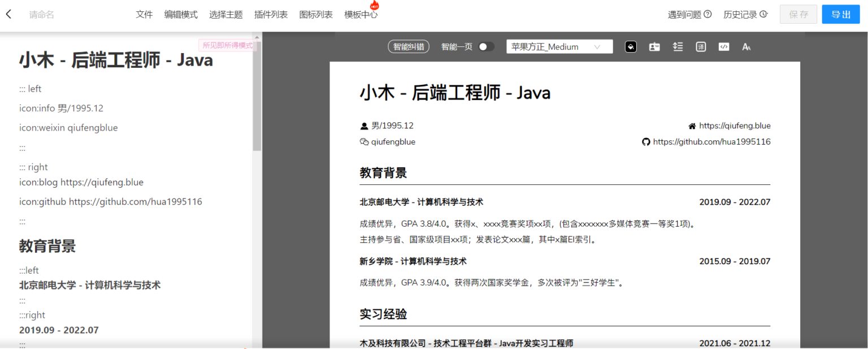The height and width of the screenshot is (349, 868).
Task: Open the 编辑模式 menu
Action: pyautogui.click(x=181, y=15)
